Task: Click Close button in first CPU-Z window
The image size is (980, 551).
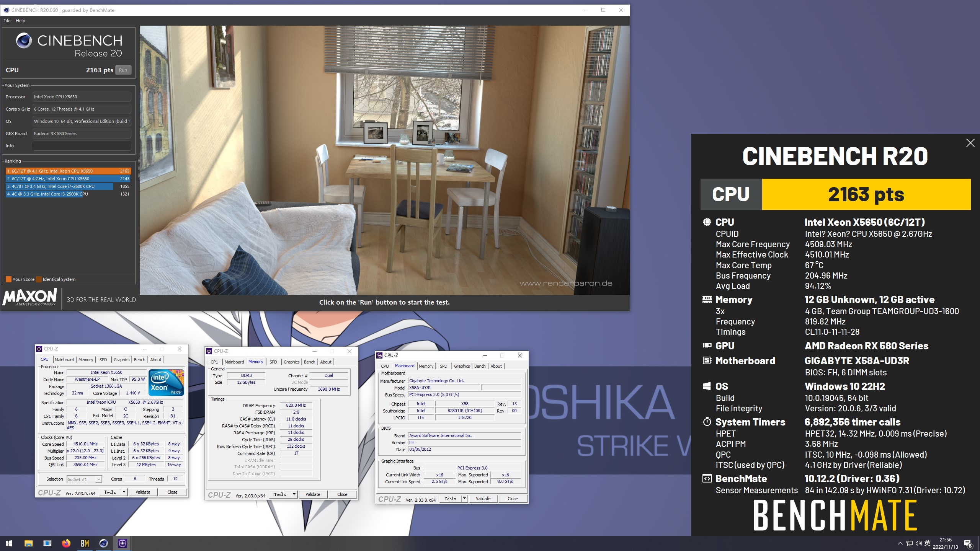Action: point(172,492)
